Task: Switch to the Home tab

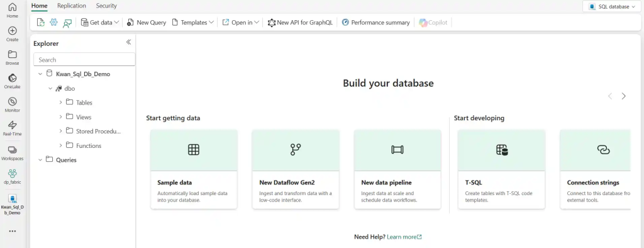Action: (40, 6)
